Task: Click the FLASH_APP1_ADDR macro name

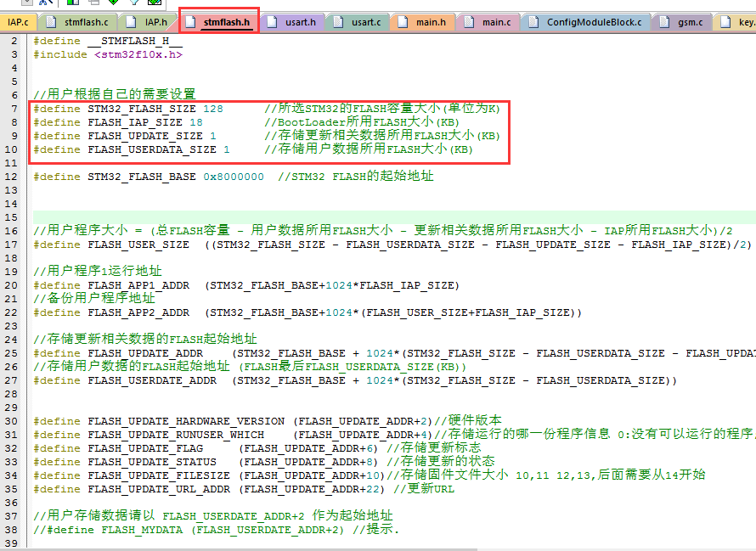Action: tap(138, 285)
